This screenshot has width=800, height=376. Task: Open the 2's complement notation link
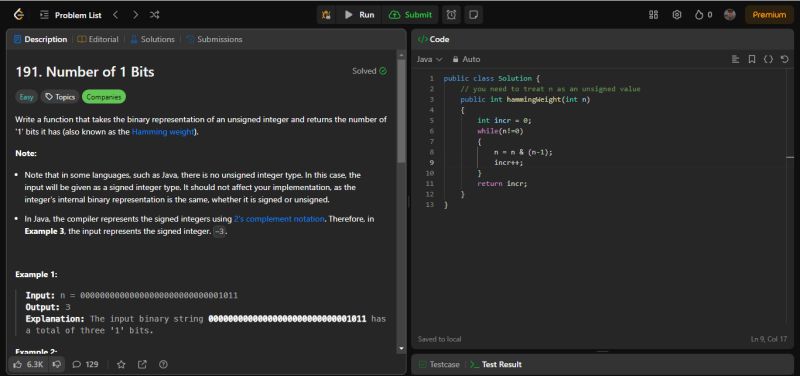(279, 219)
